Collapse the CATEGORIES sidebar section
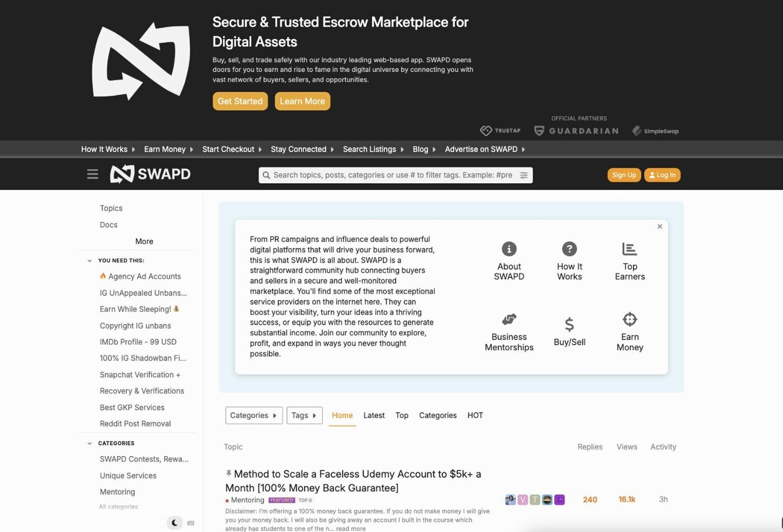 pyautogui.click(x=89, y=443)
